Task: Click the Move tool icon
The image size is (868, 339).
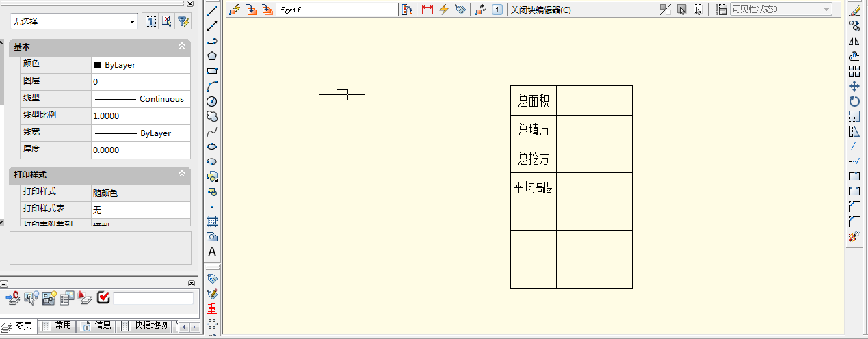Action: (854, 86)
